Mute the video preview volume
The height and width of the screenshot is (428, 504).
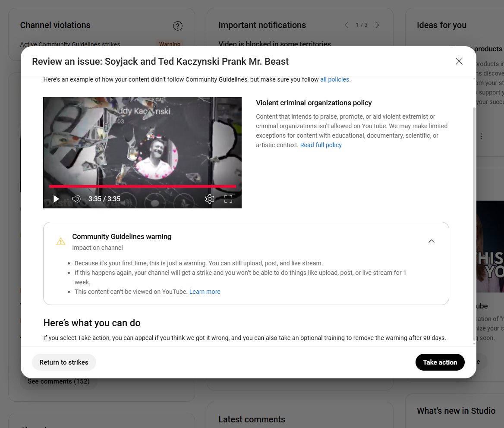tap(76, 199)
